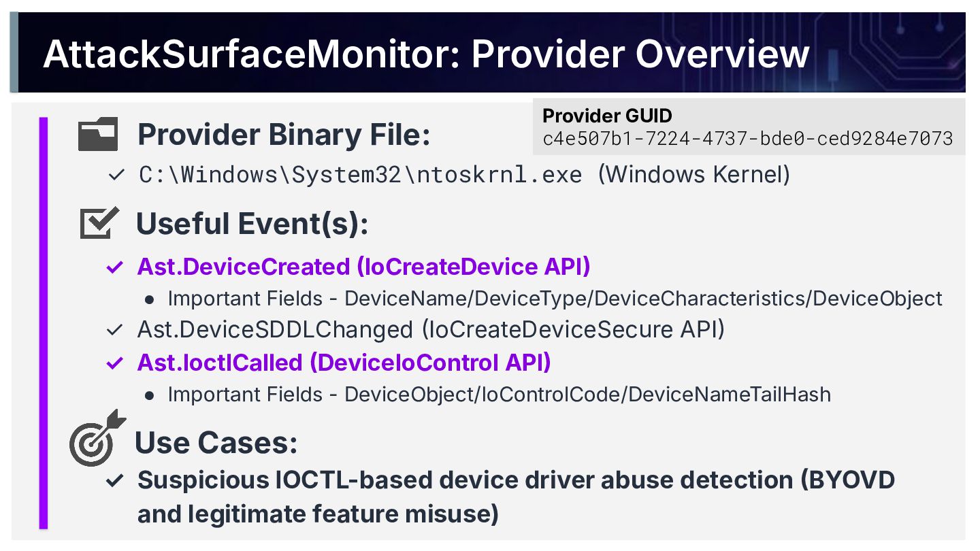The image size is (980, 551).
Task: Click the Ast.DeviceSDDLChanged event line
Action: coord(431,330)
